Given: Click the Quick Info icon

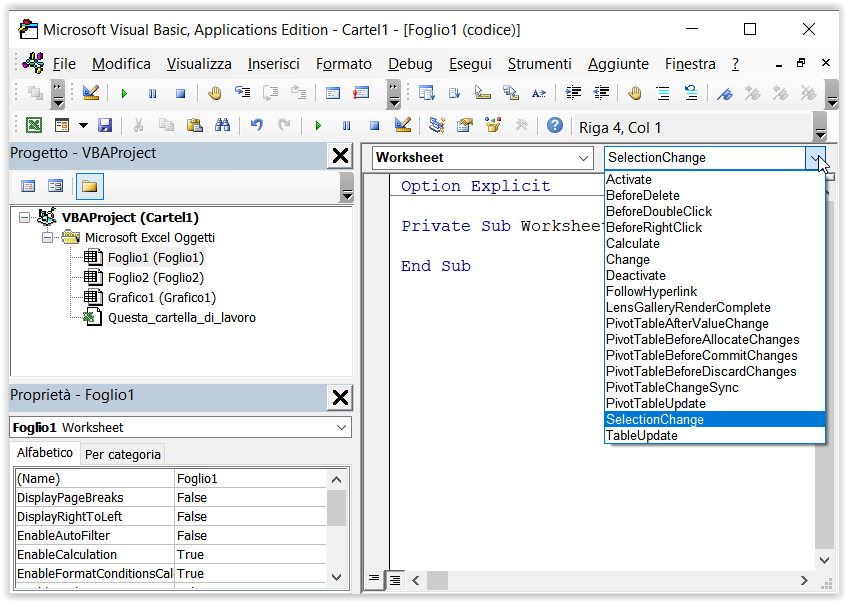Looking at the screenshot, I should point(482,93).
